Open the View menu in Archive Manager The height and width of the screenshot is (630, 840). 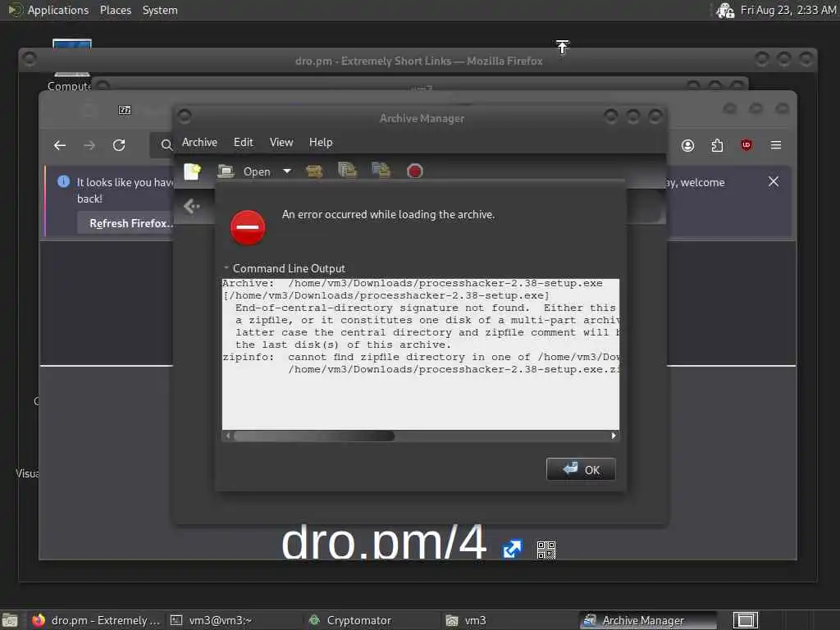tap(281, 142)
